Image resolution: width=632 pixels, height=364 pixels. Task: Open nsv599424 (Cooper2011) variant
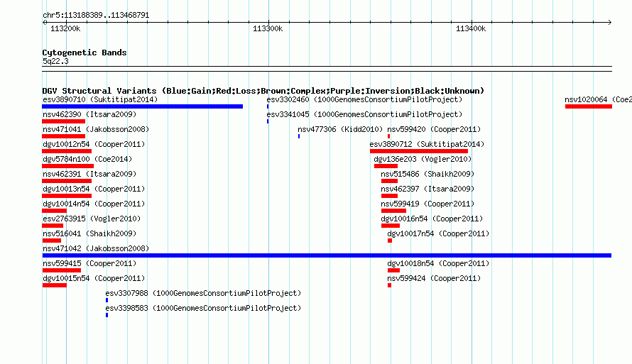tap(434, 278)
